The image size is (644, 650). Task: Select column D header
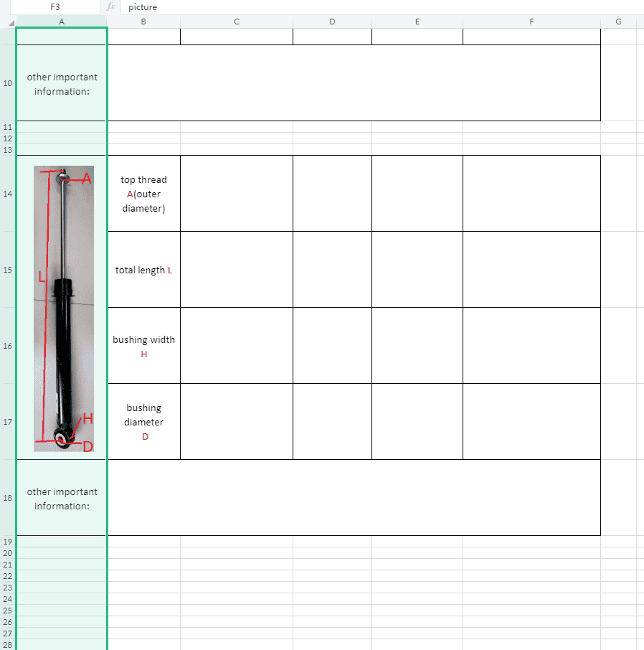[332, 22]
